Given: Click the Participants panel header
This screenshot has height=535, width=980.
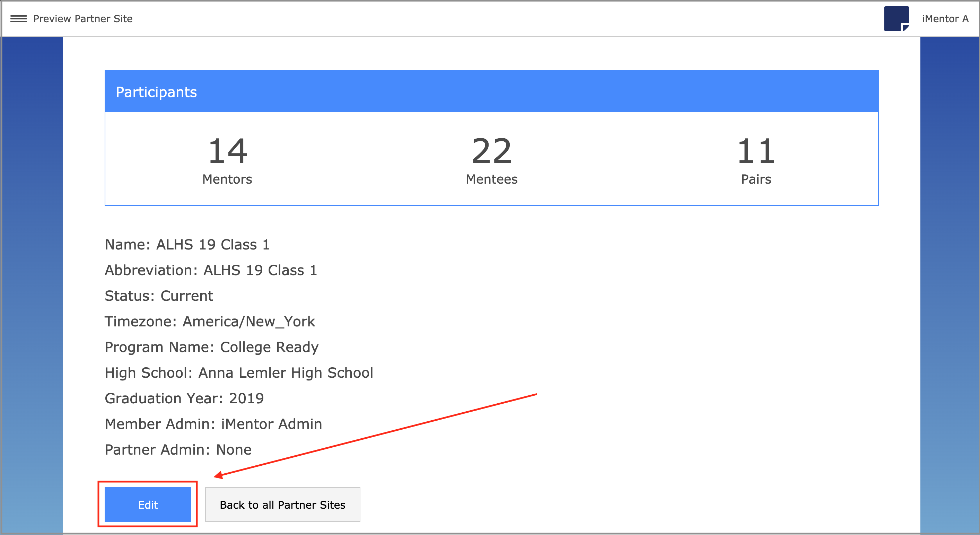Looking at the screenshot, I should [491, 91].
